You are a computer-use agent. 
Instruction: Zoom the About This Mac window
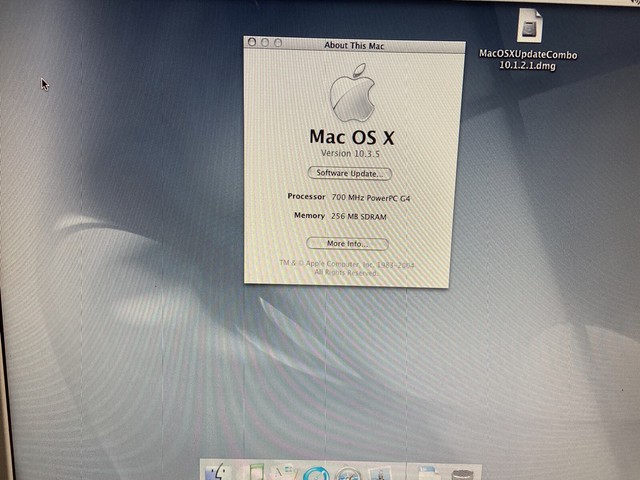(x=278, y=43)
